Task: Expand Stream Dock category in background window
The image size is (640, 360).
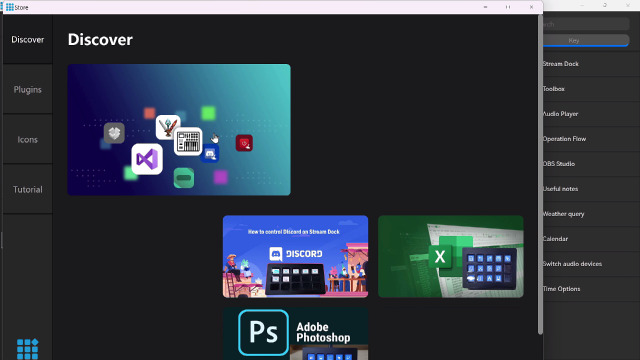Action: pos(591,64)
